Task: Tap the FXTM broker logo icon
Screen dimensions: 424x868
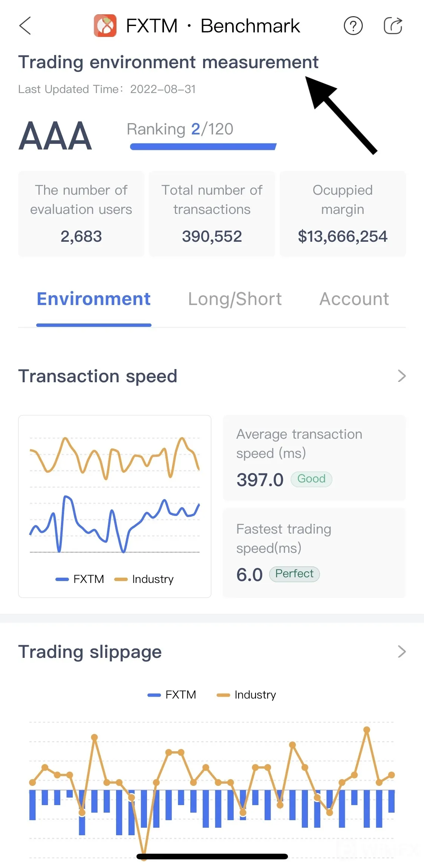Action: (x=105, y=26)
